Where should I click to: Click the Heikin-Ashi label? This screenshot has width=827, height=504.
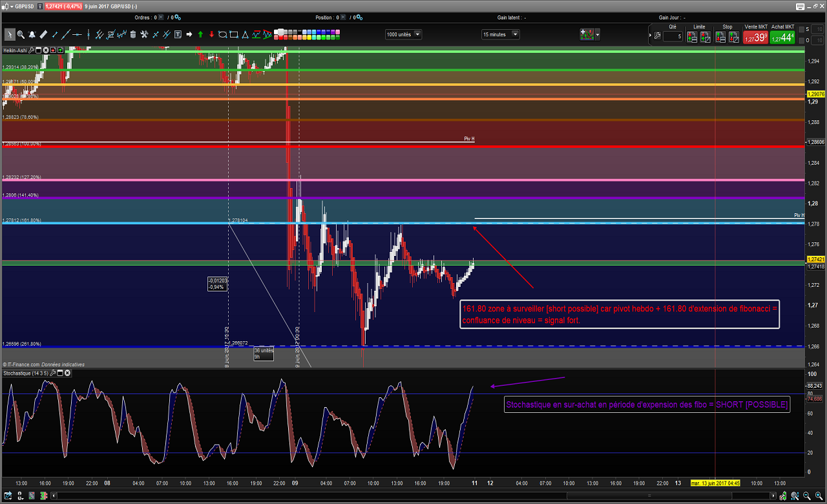(15, 50)
